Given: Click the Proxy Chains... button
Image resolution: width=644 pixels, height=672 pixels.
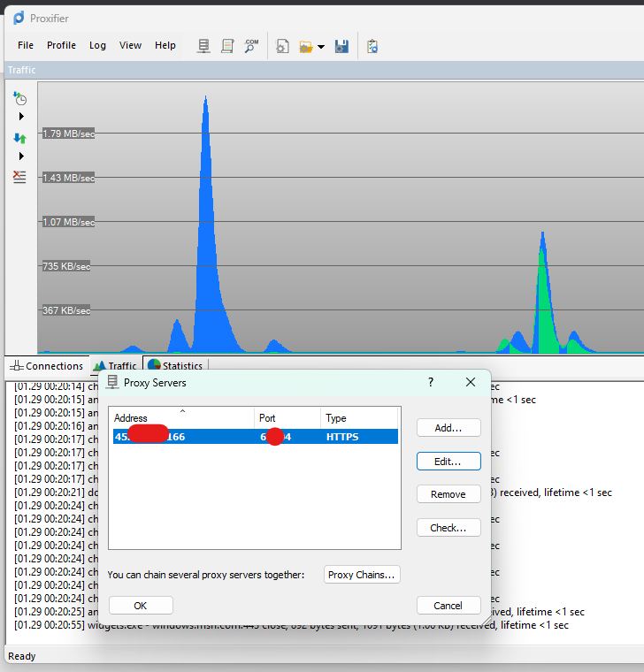Looking at the screenshot, I should (x=363, y=575).
